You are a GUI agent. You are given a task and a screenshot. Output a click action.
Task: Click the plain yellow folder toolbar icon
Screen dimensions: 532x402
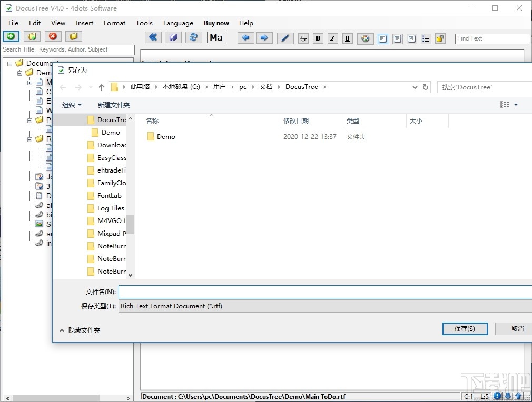click(x=74, y=36)
